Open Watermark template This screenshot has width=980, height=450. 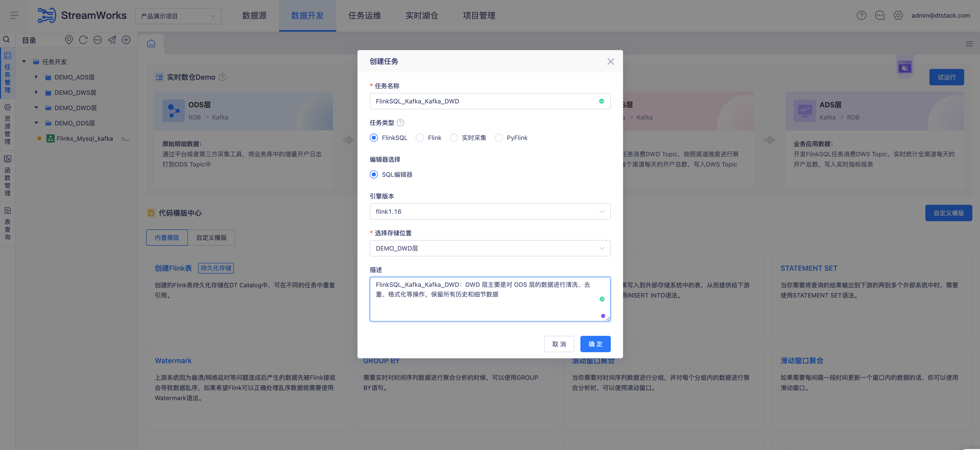[173, 361]
